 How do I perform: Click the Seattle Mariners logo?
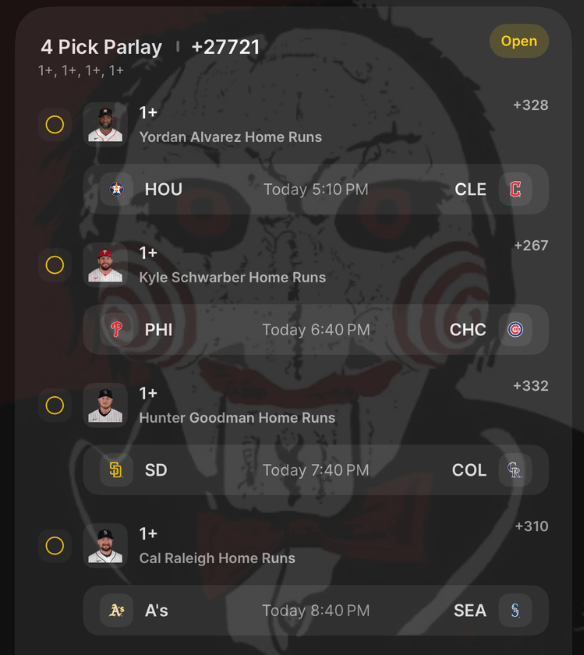(x=515, y=610)
